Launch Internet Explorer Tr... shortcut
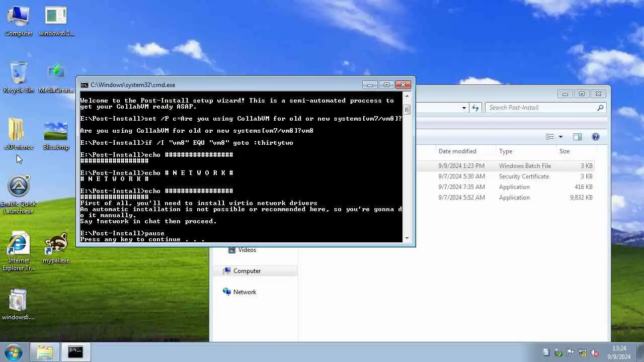 (x=19, y=251)
